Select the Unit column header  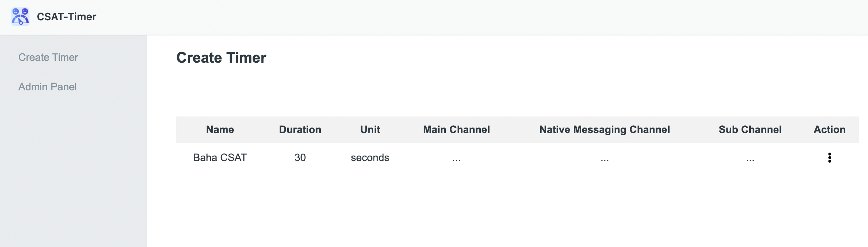[369, 129]
